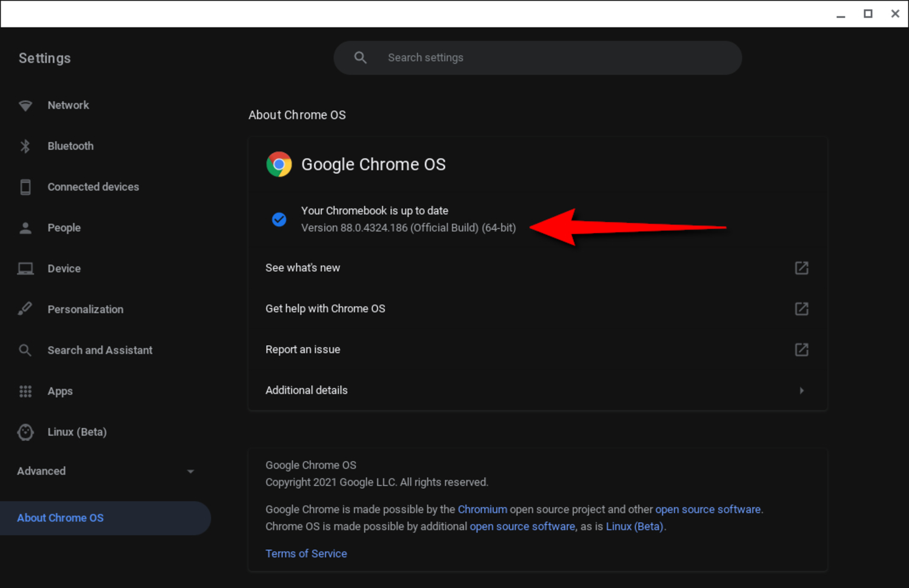Open external link icon for Get help

click(x=802, y=309)
